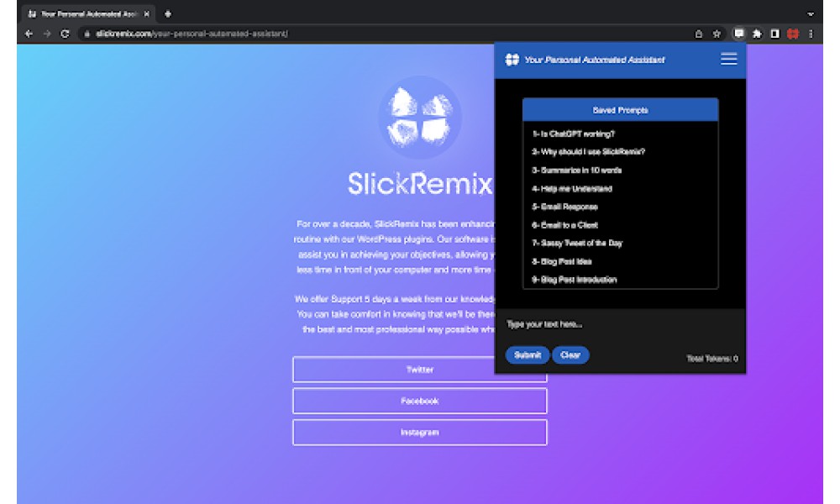Click the "Total Tokens: 0" counter
840x504 pixels.
pyautogui.click(x=712, y=359)
